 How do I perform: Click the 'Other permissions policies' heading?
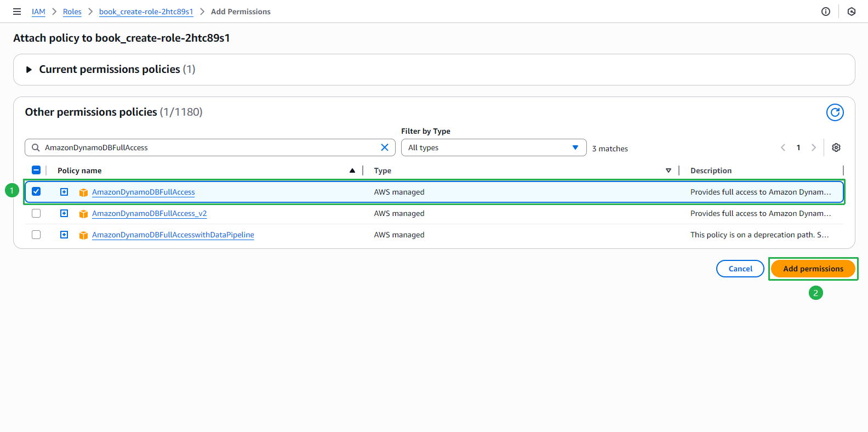tap(91, 112)
